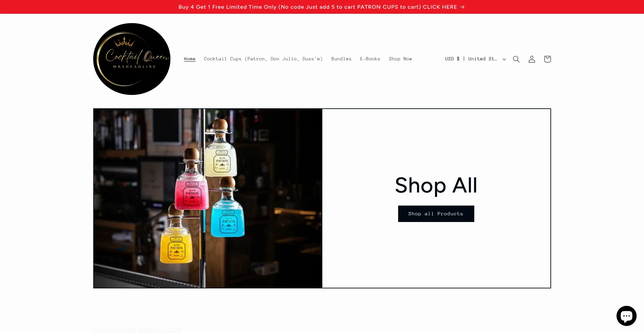Screen dimensions: 644x333
Task: Open the Shopify chat bubble
Action: pyautogui.click(x=626, y=316)
